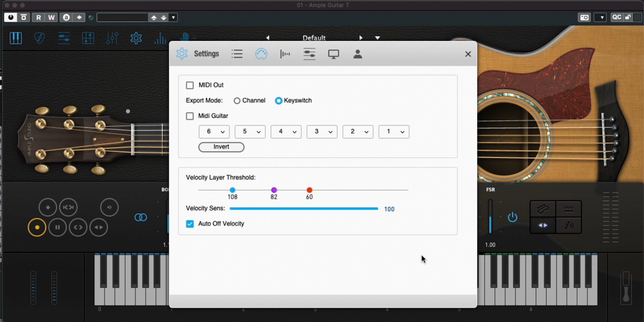Viewport: 644px width, 322px height.
Task: Open the settings gear icon in toolbar
Action: click(136, 39)
